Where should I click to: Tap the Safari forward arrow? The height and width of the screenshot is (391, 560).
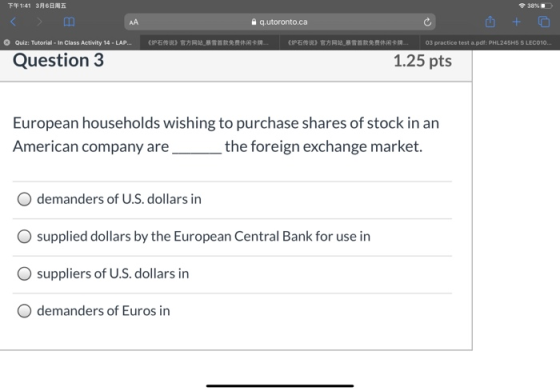click(39, 22)
